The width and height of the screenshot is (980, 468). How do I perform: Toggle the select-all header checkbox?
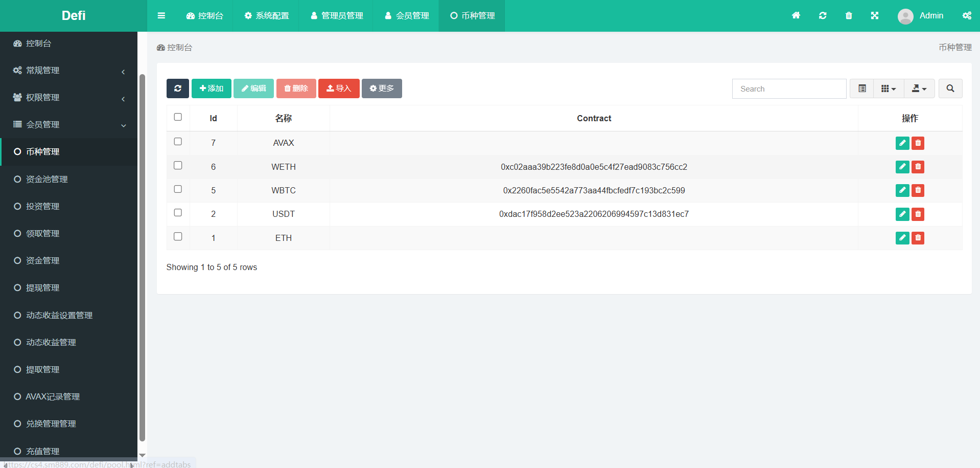click(178, 117)
